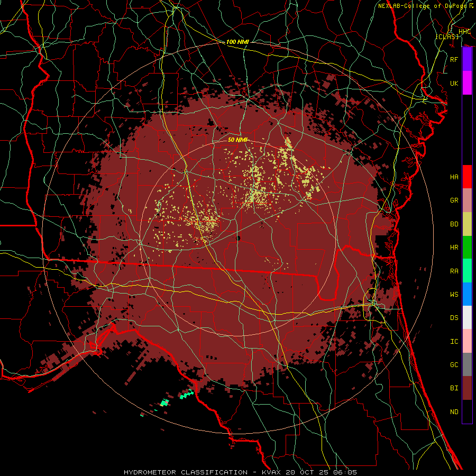The height and width of the screenshot is (476, 476).
Task: Click the 50 NMI range ring label
Action: pos(237,140)
